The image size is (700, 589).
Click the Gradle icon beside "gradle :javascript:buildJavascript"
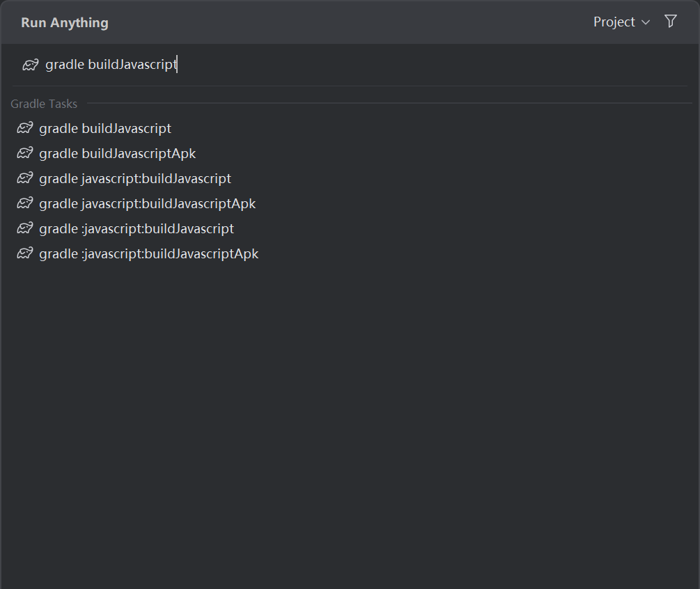[x=24, y=228]
